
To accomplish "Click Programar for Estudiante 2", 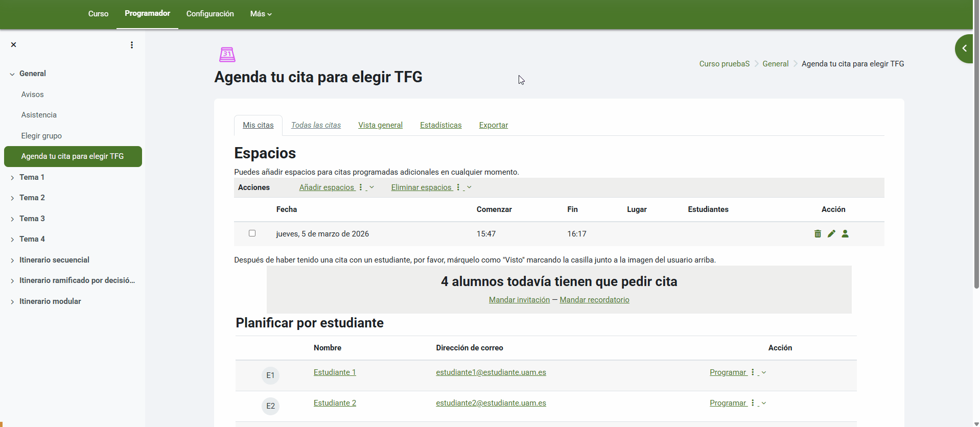I will [x=728, y=403].
